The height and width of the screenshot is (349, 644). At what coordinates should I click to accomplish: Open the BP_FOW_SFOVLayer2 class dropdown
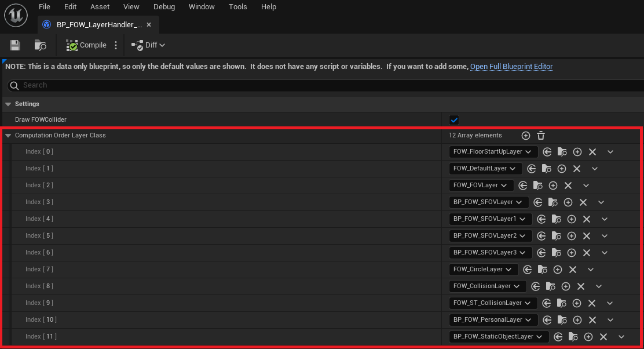coord(491,236)
